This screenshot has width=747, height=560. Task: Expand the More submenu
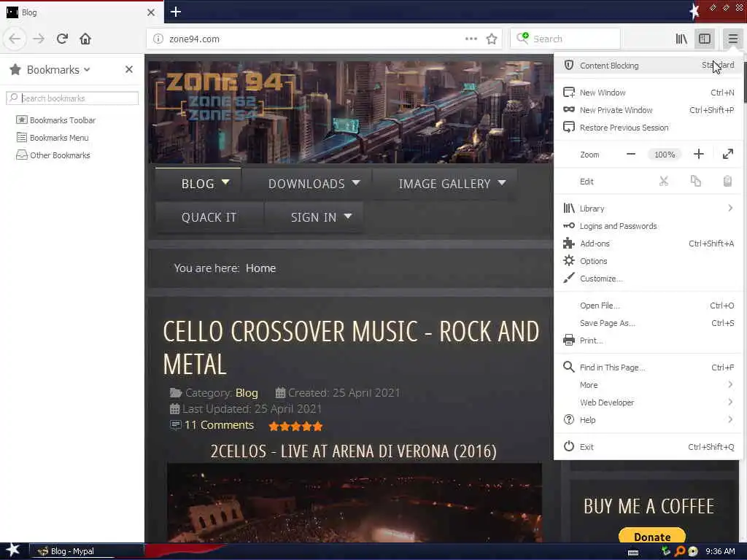[648, 385]
